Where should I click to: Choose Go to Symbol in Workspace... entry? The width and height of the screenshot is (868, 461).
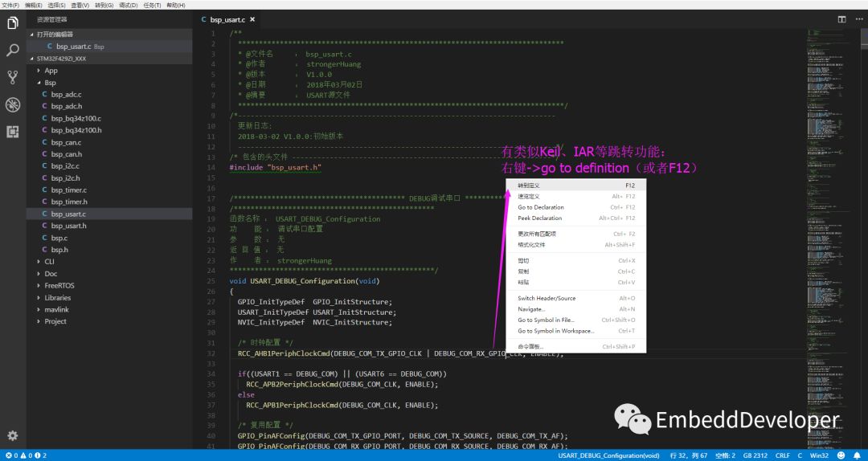(x=575, y=331)
